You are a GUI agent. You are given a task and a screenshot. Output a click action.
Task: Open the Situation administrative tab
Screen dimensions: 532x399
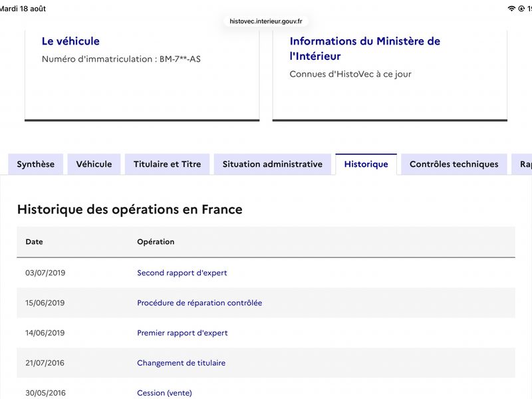pos(273,164)
